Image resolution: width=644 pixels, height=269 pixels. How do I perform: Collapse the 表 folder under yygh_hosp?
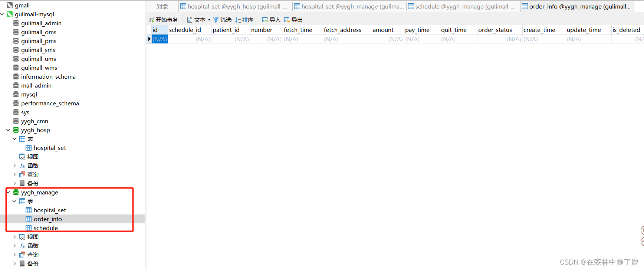(14, 139)
